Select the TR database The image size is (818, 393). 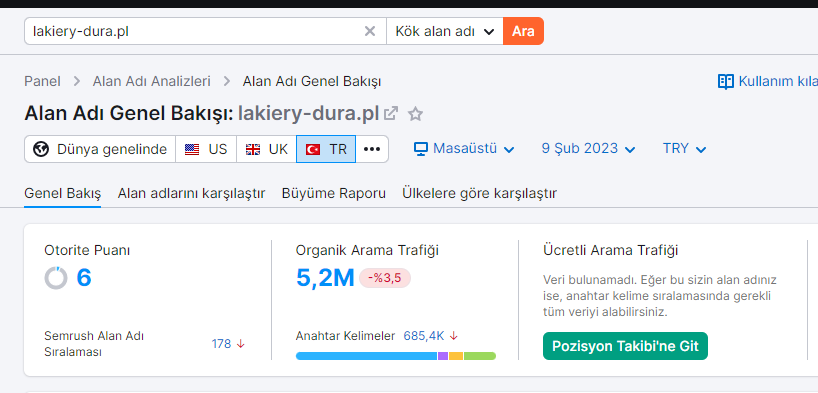click(x=326, y=149)
